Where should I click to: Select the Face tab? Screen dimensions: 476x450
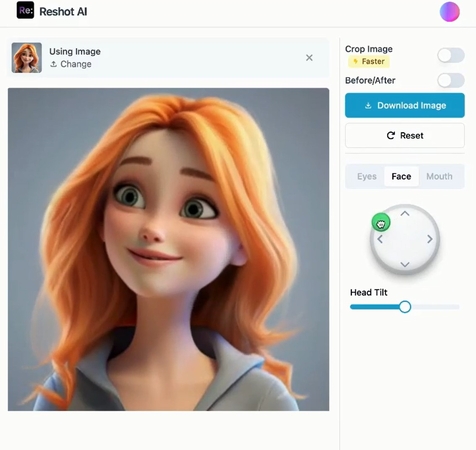[401, 176]
